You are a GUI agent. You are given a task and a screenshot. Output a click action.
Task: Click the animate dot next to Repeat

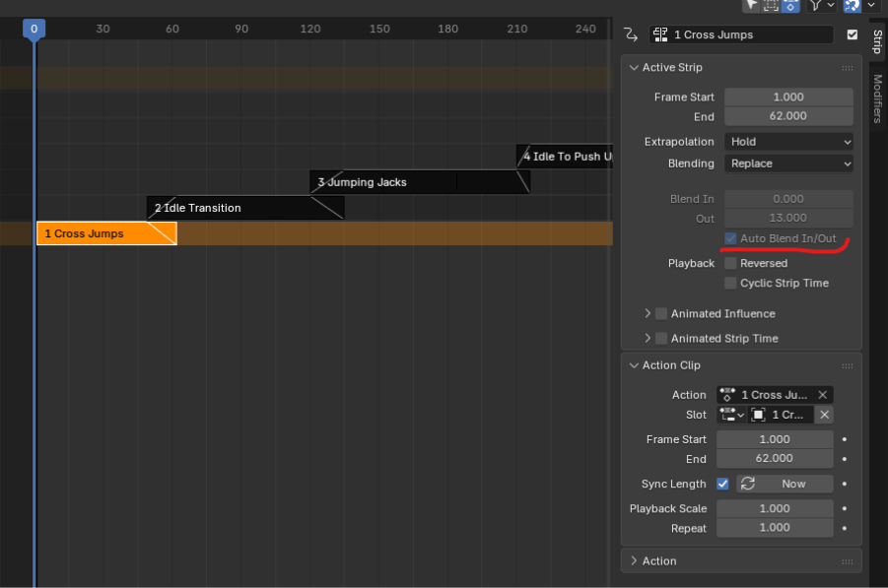pos(846,528)
